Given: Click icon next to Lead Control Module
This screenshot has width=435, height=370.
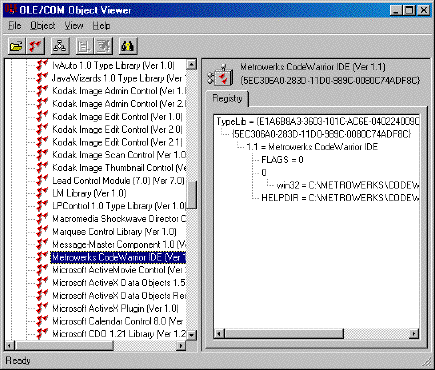Looking at the screenshot, I should coord(42,180).
